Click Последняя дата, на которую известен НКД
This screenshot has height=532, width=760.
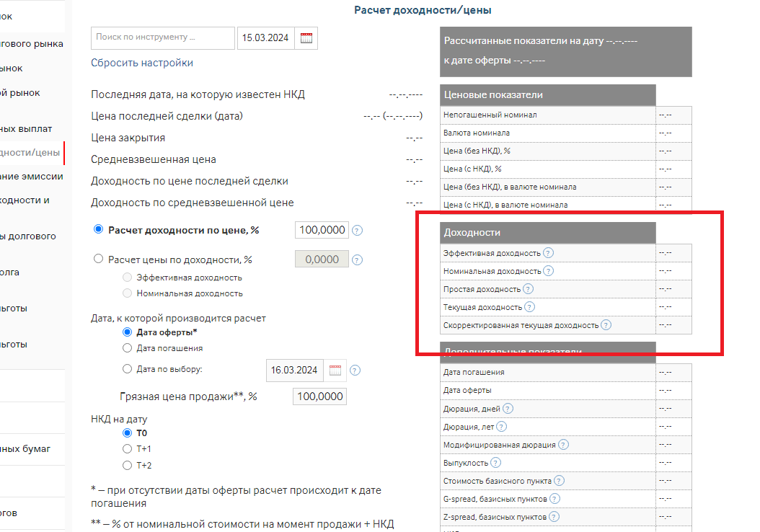point(198,94)
